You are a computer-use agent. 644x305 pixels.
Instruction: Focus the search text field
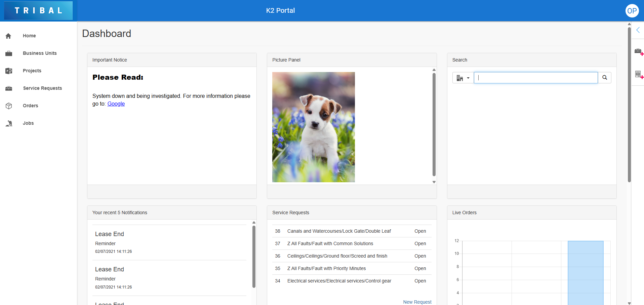click(x=536, y=78)
